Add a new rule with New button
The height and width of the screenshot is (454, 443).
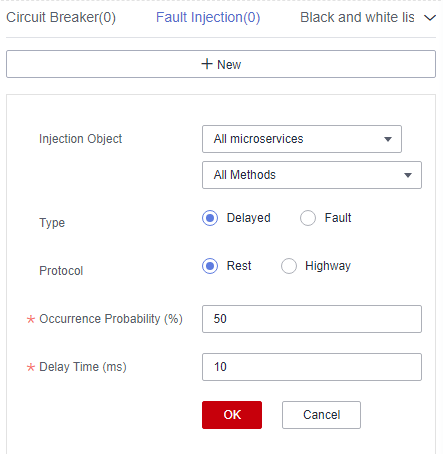[x=221, y=64]
